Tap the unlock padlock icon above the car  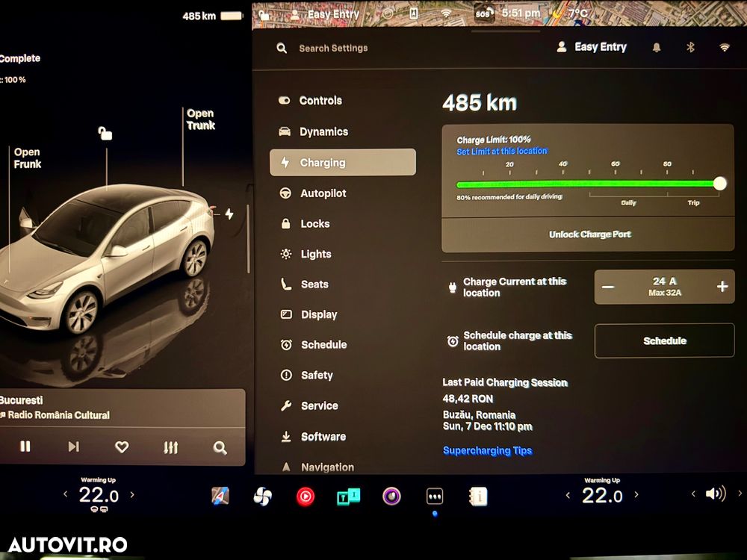click(105, 134)
